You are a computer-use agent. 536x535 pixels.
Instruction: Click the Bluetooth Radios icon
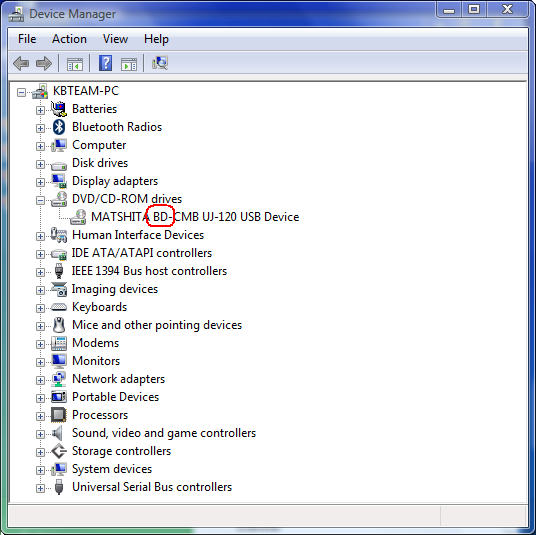[x=59, y=127]
